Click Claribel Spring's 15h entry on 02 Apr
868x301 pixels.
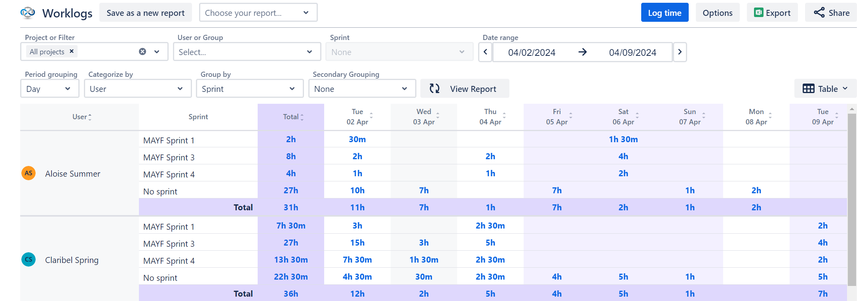click(357, 242)
